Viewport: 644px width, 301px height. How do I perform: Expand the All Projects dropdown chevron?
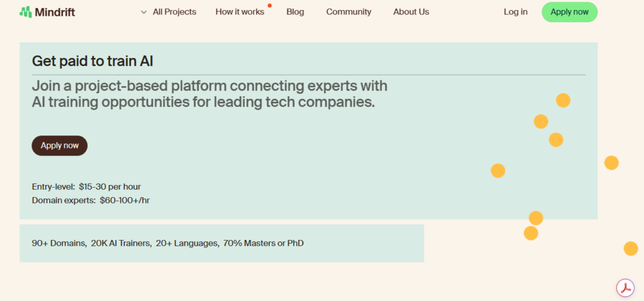coord(144,13)
